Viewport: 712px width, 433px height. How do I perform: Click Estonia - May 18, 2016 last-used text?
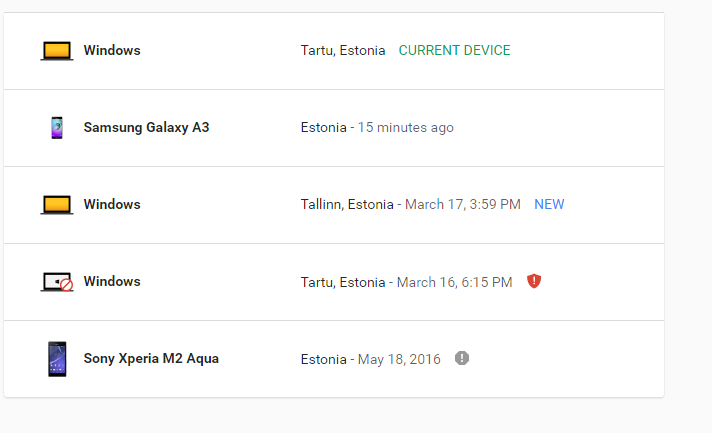pos(371,359)
